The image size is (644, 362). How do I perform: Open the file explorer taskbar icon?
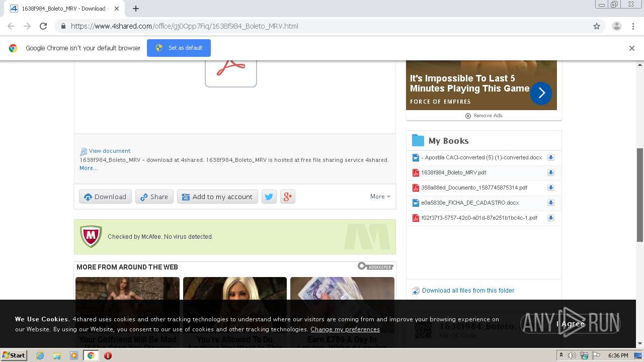[x=57, y=355]
